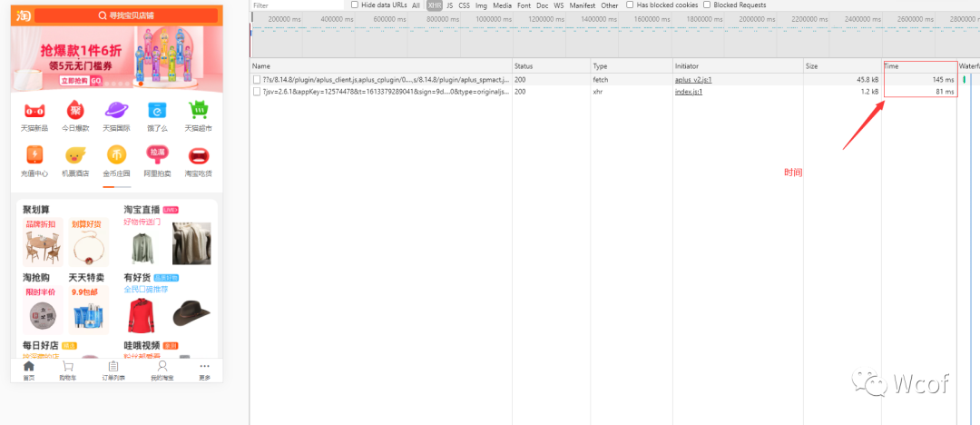Open the 订单列表 orders tab
Image resolution: width=980 pixels, height=425 pixels.
click(113, 371)
